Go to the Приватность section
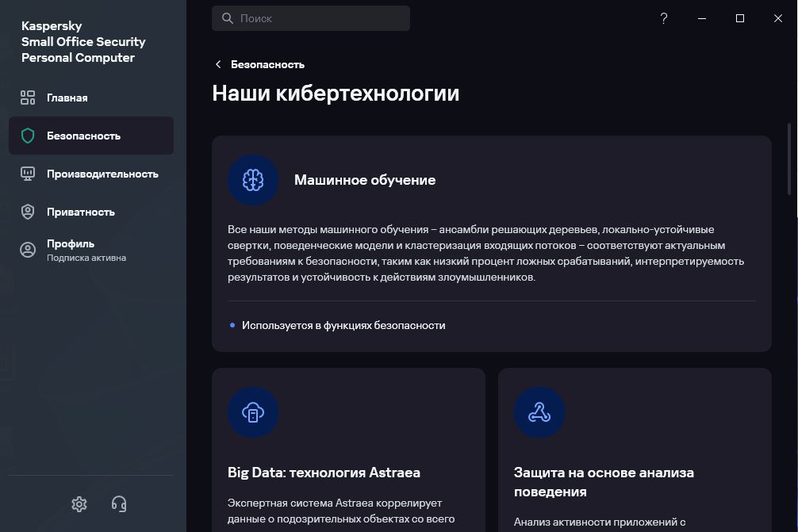 (90, 212)
